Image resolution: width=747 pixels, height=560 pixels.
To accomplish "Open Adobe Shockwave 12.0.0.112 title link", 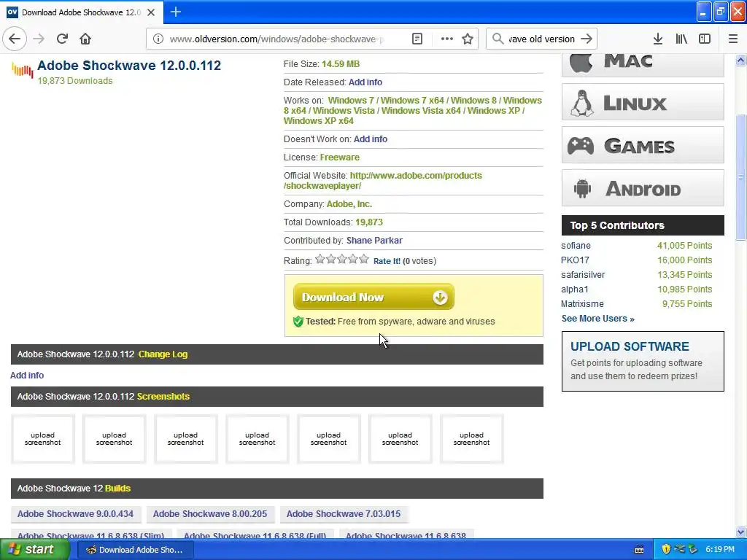I will (129, 65).
